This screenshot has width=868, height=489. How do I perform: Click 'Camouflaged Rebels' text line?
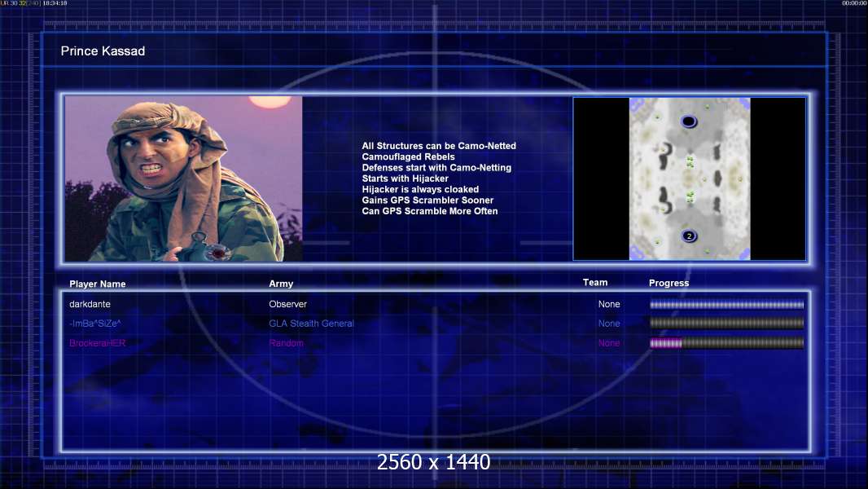[x=408, y=156]
